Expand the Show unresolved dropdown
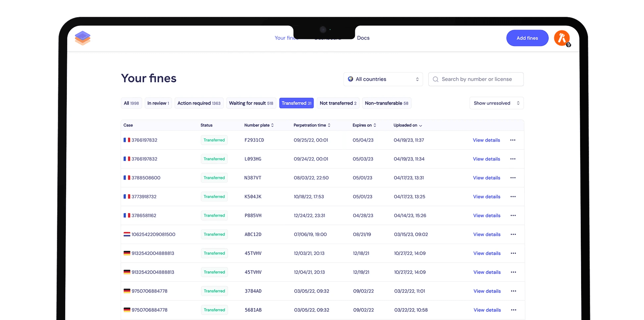Screen dimensions: 644x320 pyautogui.click(x=497, y=103)
